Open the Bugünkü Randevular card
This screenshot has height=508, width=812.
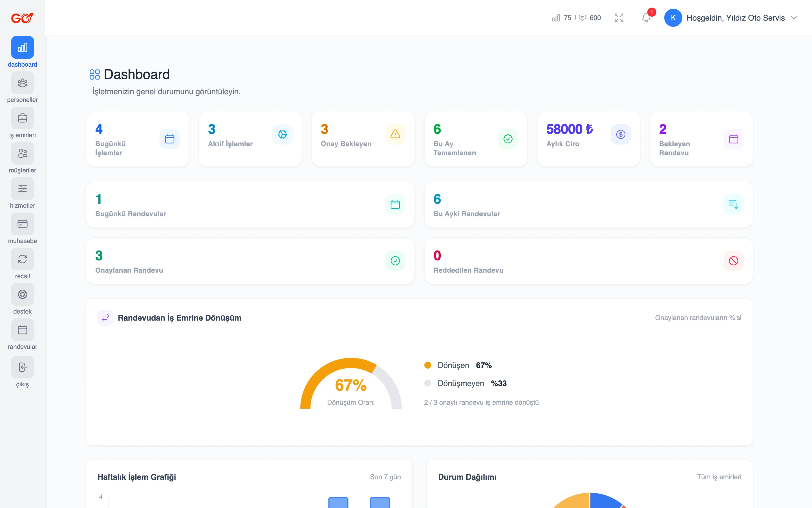coord(250,204)
